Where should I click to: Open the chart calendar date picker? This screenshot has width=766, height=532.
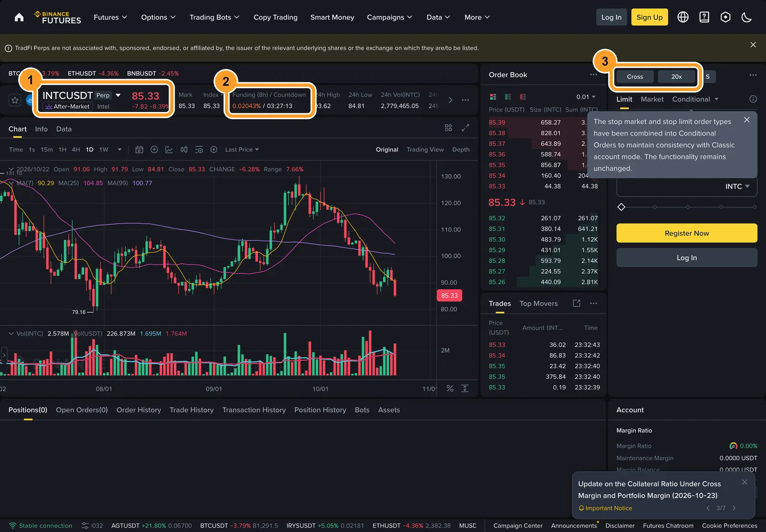(x=139, y=149)
